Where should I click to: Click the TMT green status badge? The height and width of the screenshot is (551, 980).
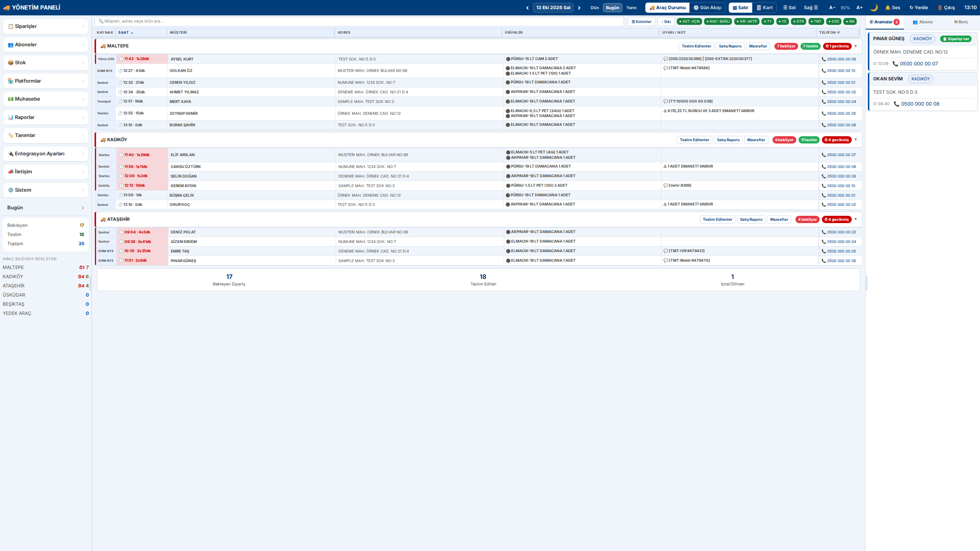point(816,21)
